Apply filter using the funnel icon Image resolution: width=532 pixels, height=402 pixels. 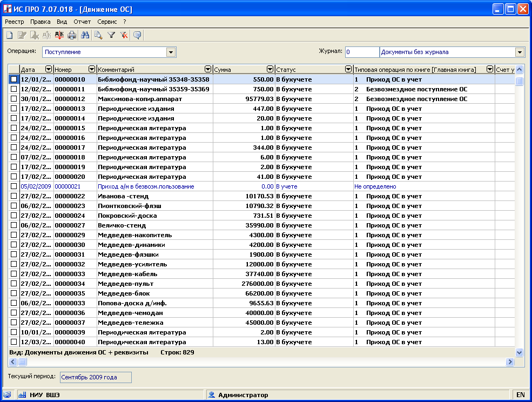pos(111,35)
